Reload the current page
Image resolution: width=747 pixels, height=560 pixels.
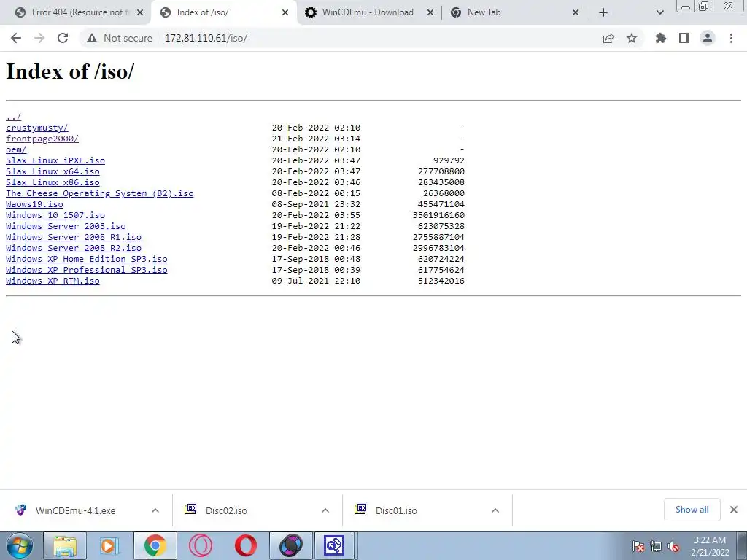click(x=63, y=38)
